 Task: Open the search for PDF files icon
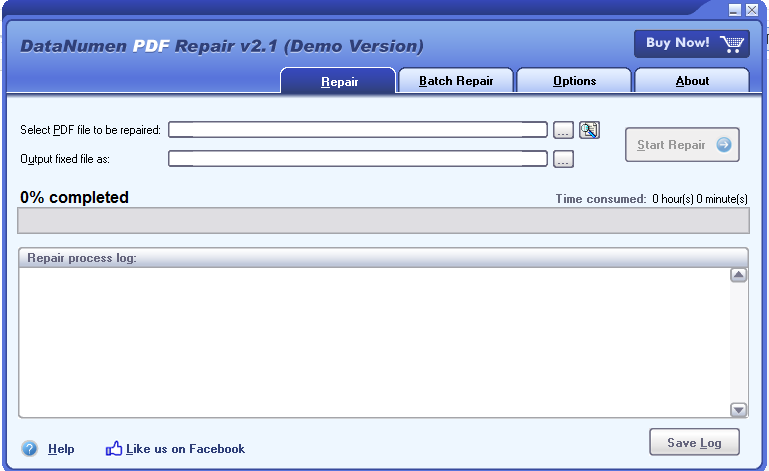(x=589, y=130)
